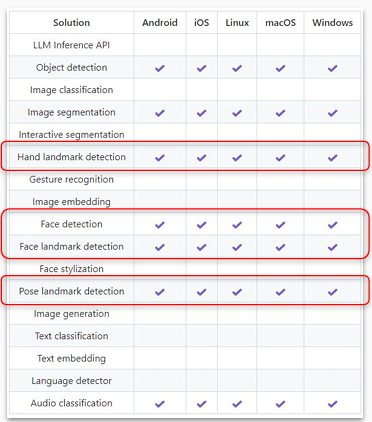Image resolution: width=372 pixels, height=422 pixels.
Task: Click the Gesture recognition row label
Action: pos(72,179)
